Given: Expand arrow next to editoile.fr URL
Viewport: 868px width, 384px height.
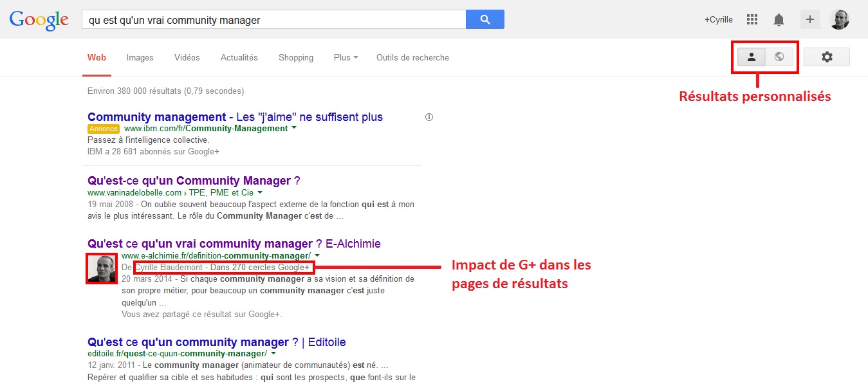Looking at the screenshot, I should 273,353.
